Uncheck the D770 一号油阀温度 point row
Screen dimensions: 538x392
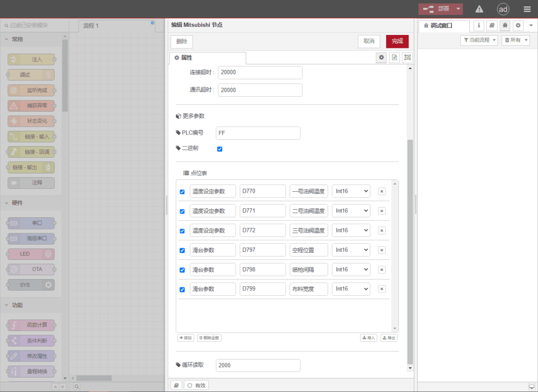pyautogui.click(x=182, y=191)
